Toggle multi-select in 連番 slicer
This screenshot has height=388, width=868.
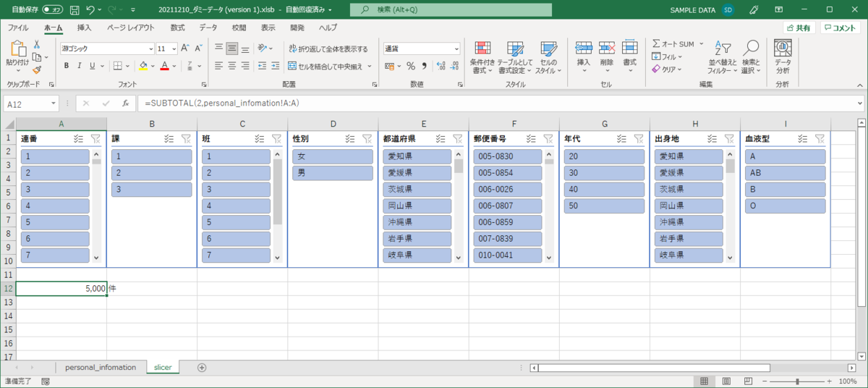79,138
